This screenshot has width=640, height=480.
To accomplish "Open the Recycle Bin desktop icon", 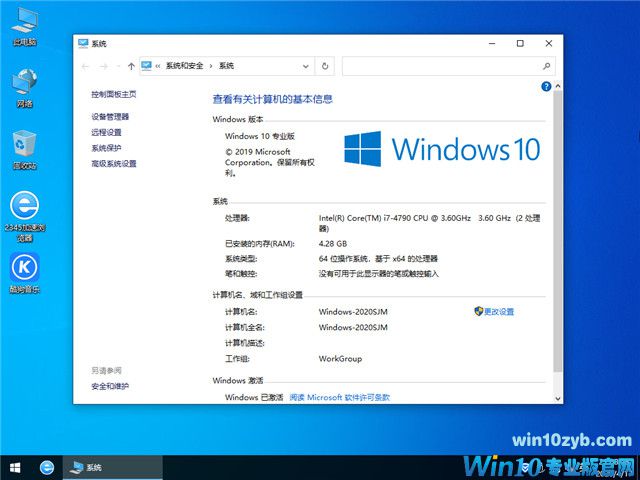I will (24, 149).
